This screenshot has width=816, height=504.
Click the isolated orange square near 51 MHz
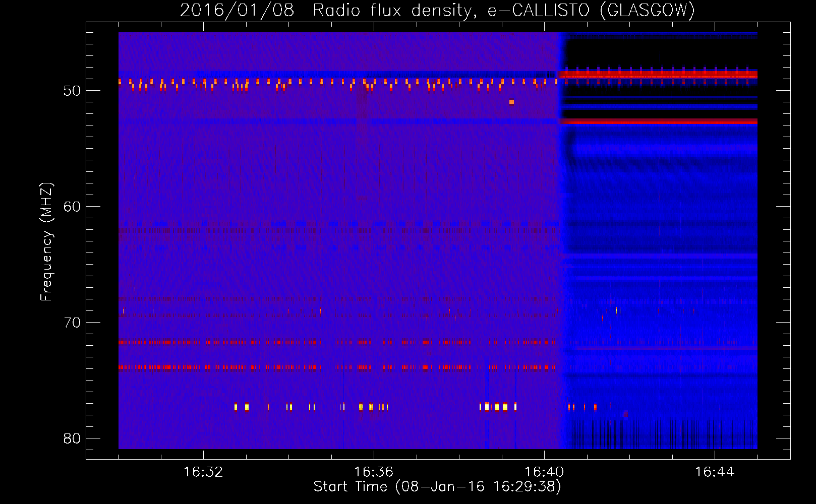tap(511, 102)
